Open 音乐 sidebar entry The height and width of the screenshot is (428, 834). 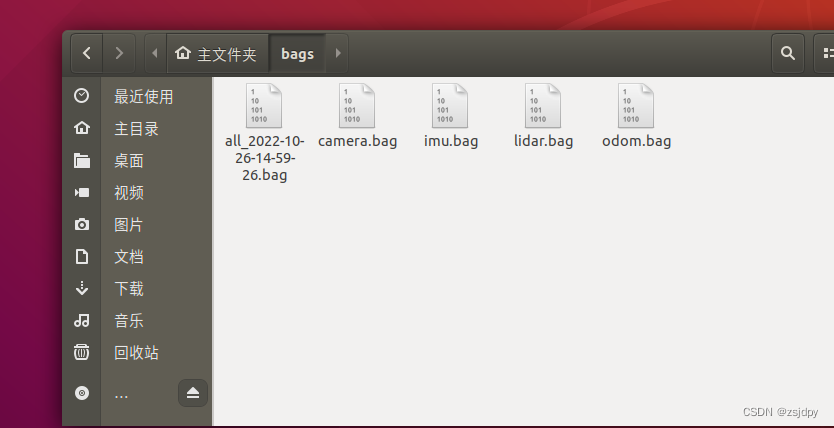[x=129, y=321]
